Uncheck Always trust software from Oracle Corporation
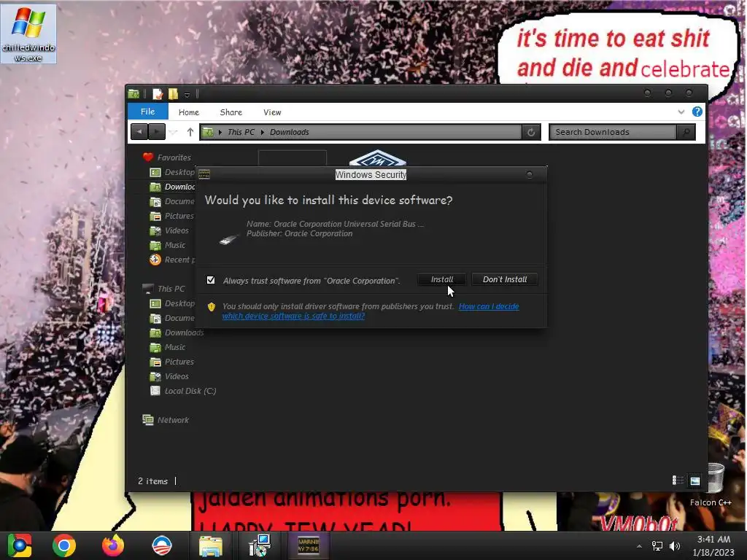 pos(211,280)
